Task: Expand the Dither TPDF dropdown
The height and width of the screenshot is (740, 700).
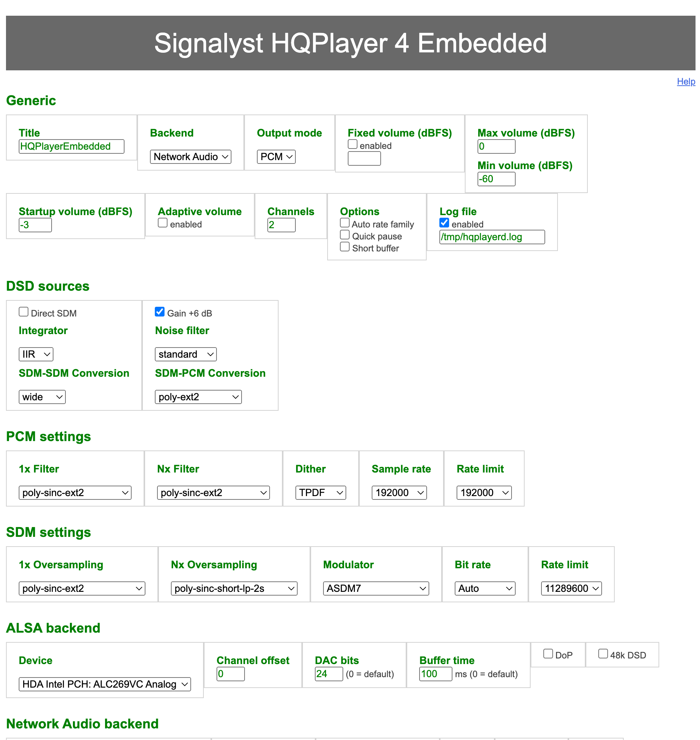Action: (320, 493)
